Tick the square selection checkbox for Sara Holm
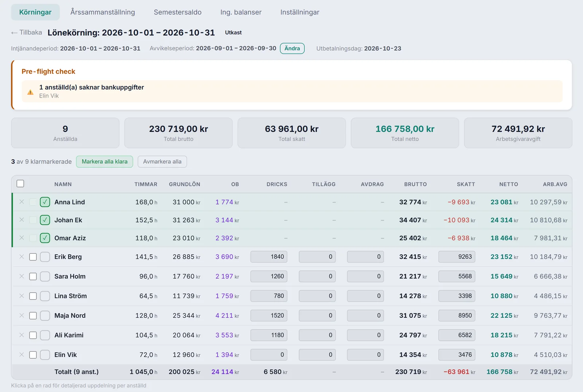 [x=33, y=277]
